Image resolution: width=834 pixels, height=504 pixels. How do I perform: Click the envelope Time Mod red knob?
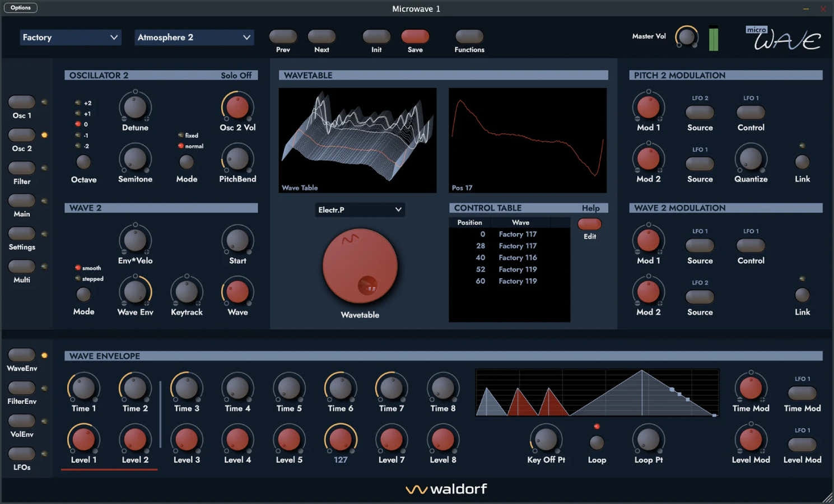751,388
